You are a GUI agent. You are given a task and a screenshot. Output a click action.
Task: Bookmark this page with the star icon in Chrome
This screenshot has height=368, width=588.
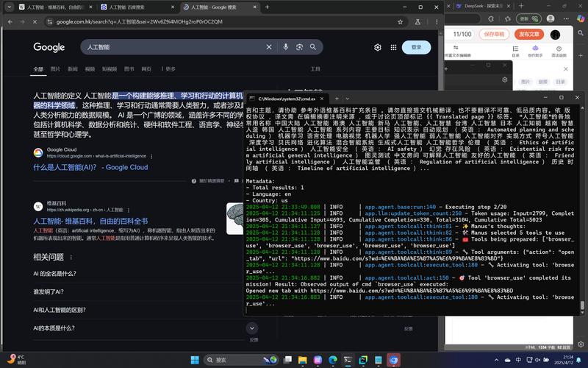(x=400, y=22)
